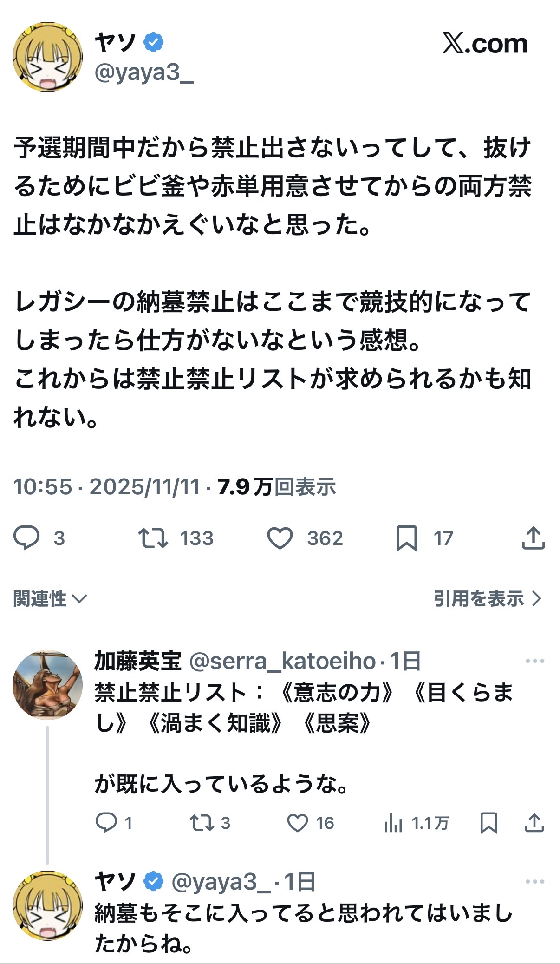Viewport: 560px width, 964px height.
Task: Click the @serra_katoeiho handle
Action: [x=282, y=661]
